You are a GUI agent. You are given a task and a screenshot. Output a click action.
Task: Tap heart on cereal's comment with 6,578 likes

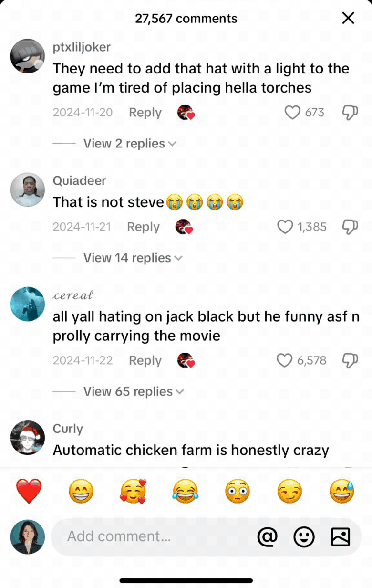tap(285, 360)
